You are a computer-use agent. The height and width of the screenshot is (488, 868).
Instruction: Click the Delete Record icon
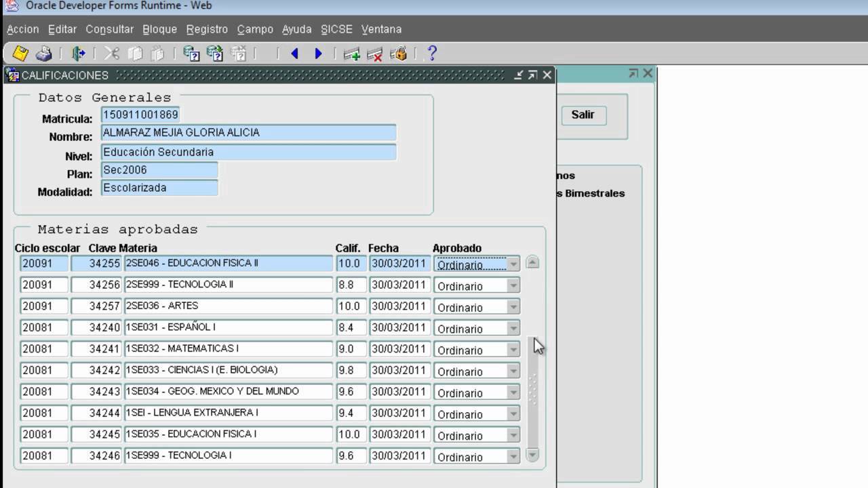pos(374,54)
